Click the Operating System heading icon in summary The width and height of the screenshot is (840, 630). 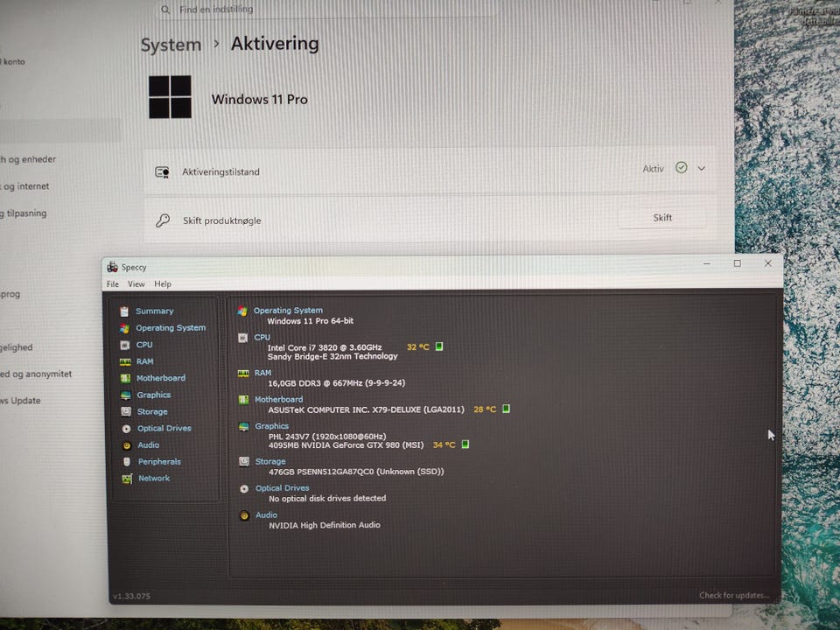point(242,311)
